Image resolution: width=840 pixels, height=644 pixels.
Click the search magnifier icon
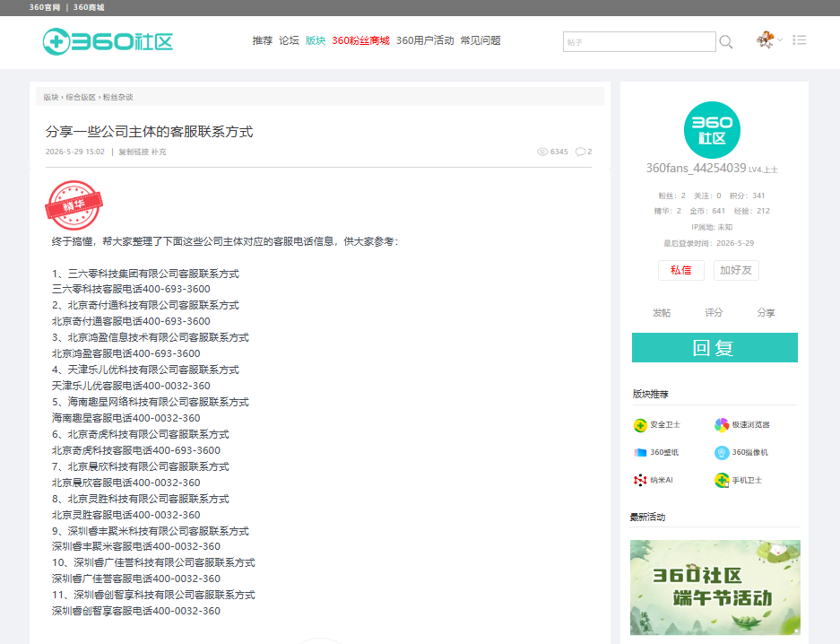click(726, 42)
